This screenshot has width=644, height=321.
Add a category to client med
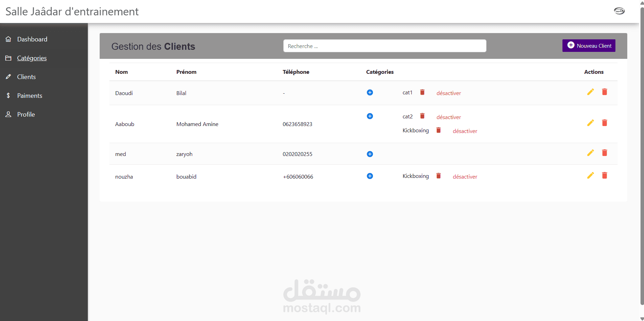coord(370,154)
